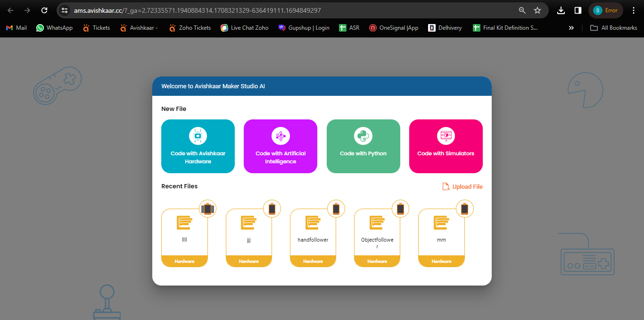
Task: Choose Code with Simulators card
Action: tap(446, 146)
